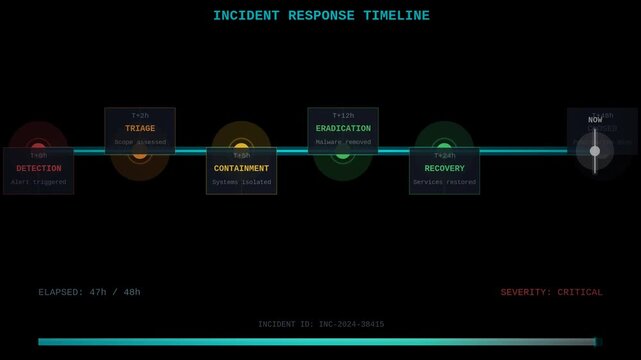Click the 'Scope assessed' description text
Image resolution: width=641 pixels, height=360 pixels.
point(140,142)
